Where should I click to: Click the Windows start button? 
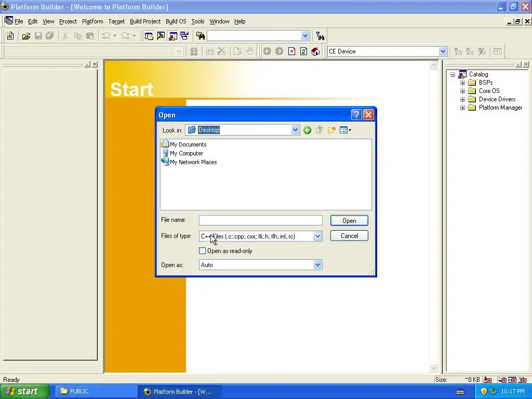click(25, 391)
